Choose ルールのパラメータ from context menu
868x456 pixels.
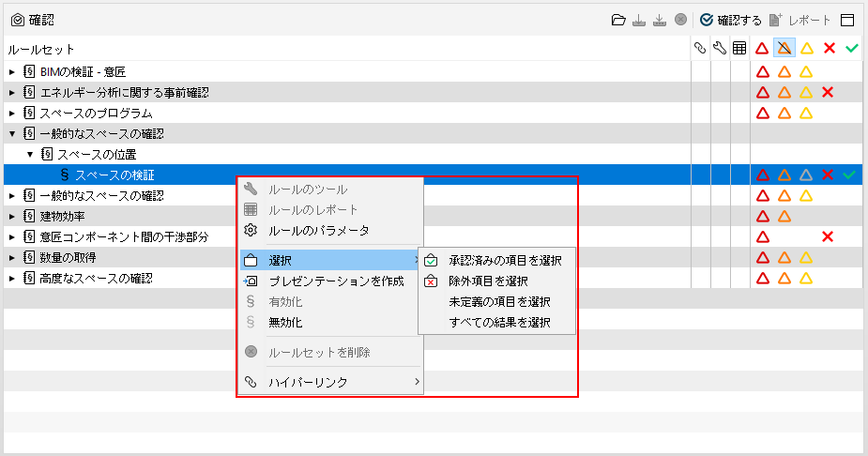point(331,230)
